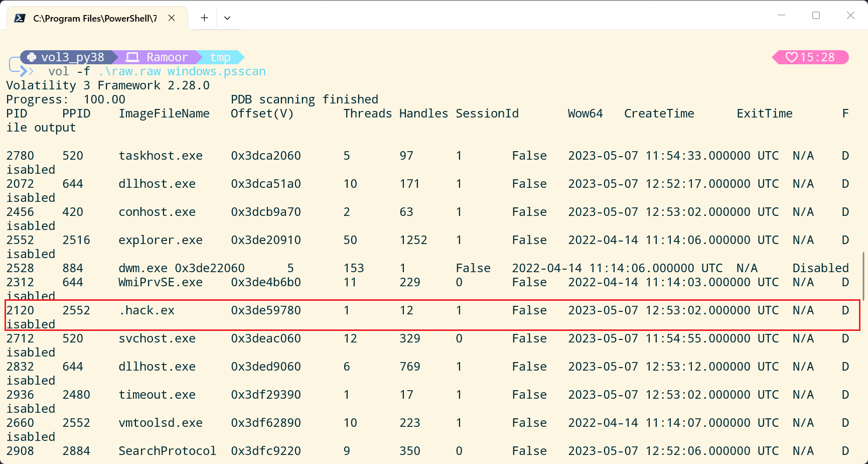Select the C:\Program Files\PowerShell tab title
The width and height of the screenshot is (868, 464).
[x=94, y=19]
